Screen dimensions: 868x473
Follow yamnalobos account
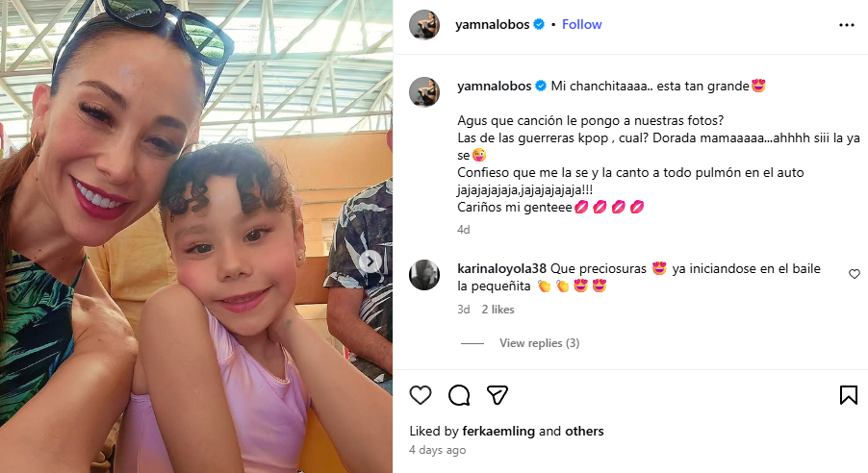[x=581, y=24]
